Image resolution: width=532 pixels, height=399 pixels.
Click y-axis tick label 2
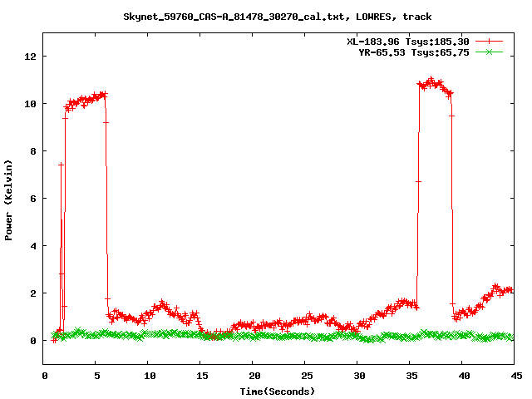33,293
